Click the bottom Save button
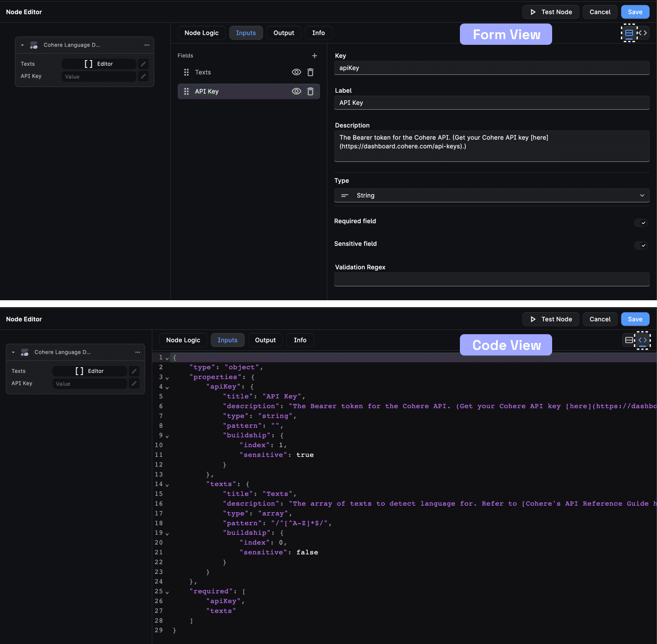 (x=635, y=319)
